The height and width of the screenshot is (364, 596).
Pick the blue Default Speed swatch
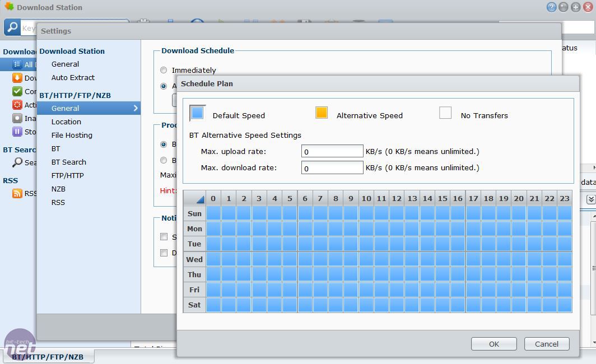click(x=197, y=113)
